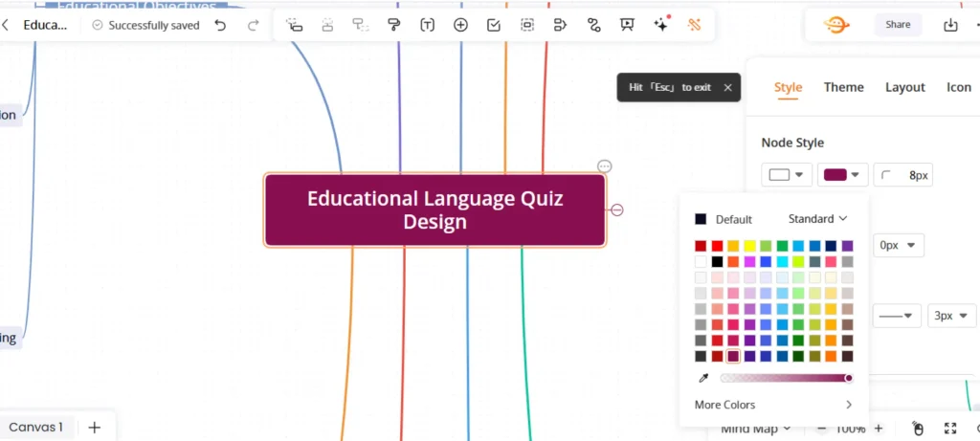Click the format painter icon

click(393, 25)
